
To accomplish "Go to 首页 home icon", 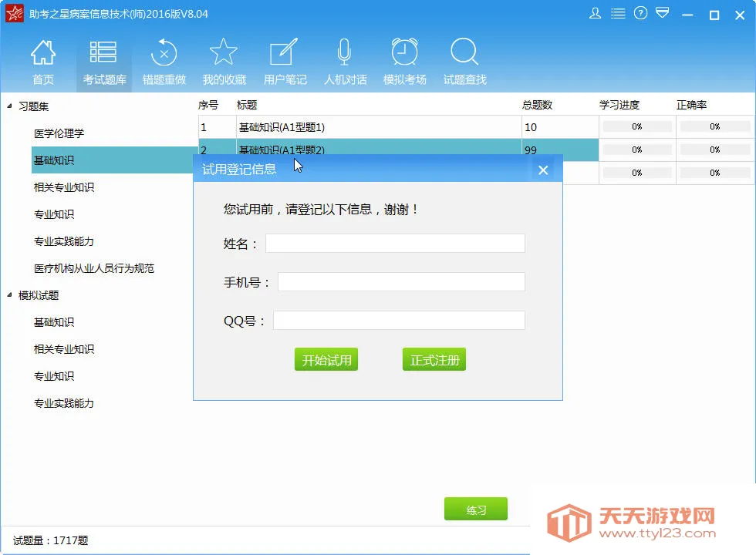I will tap(43, 62).
